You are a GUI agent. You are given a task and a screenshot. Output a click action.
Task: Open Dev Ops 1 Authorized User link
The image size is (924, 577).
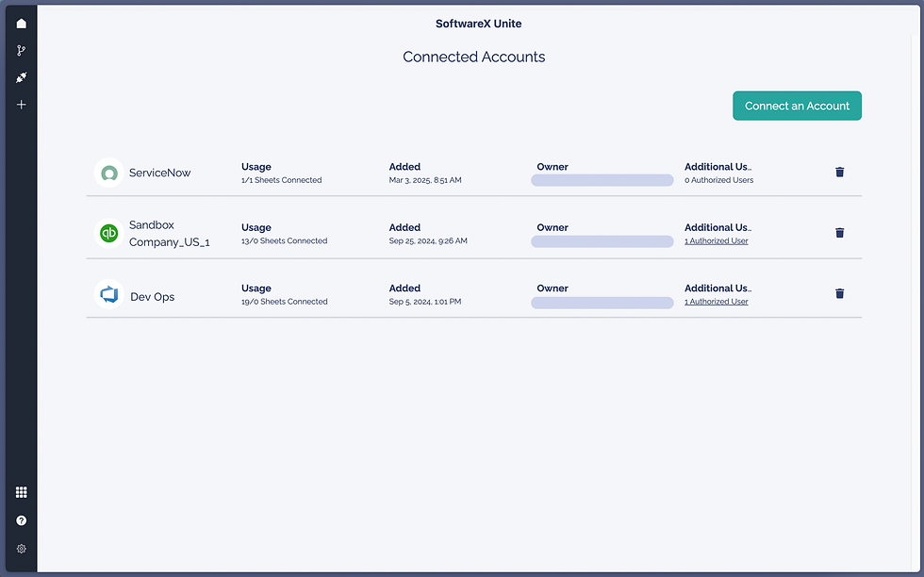716,302
